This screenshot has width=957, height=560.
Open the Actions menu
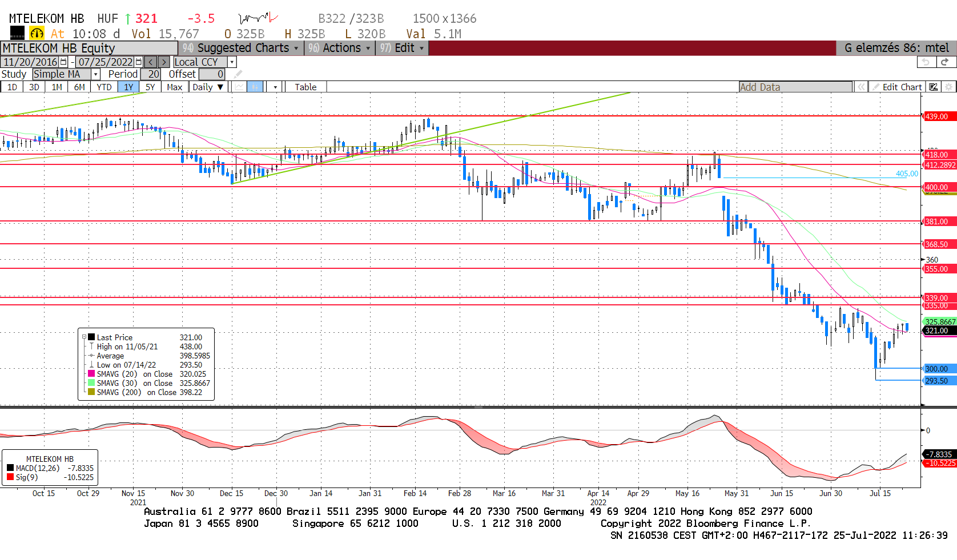pyautogui.click(x=339, y=48)
